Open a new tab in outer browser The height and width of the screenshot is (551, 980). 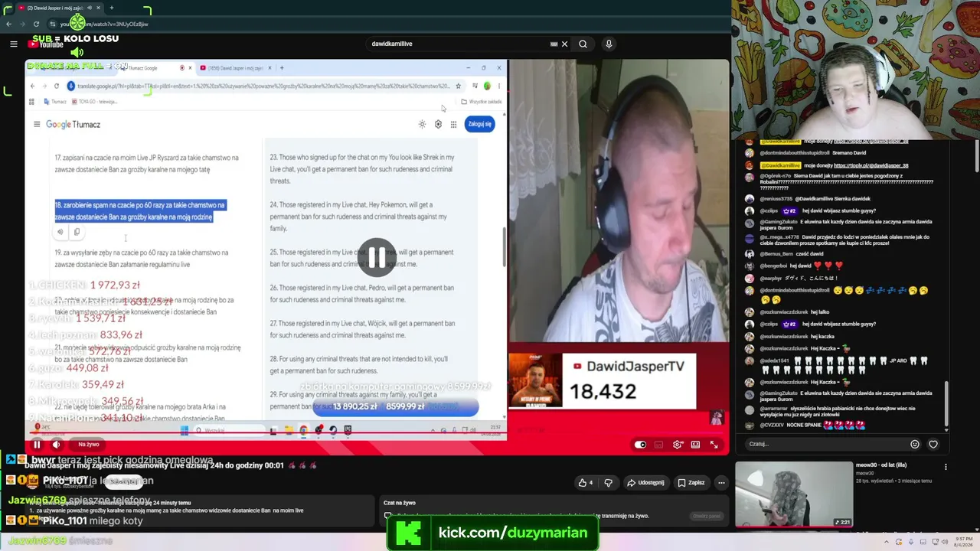coord(111,8)
